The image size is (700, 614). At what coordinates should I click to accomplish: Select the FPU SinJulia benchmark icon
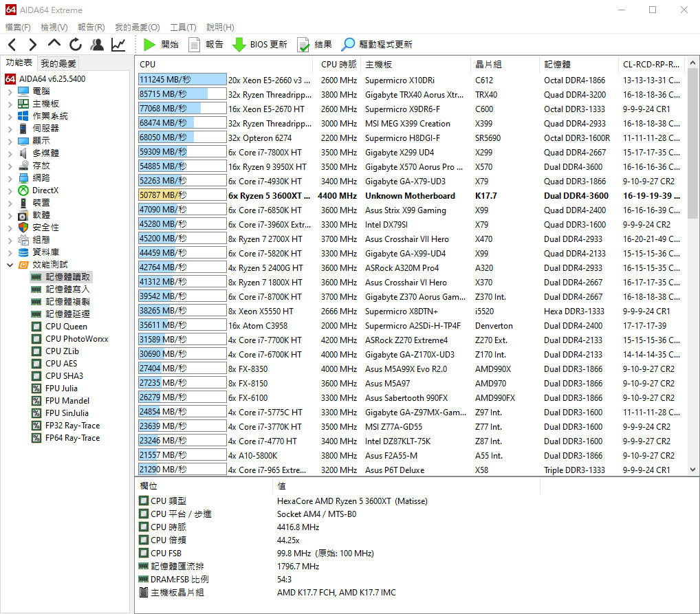tap(36, 413)
